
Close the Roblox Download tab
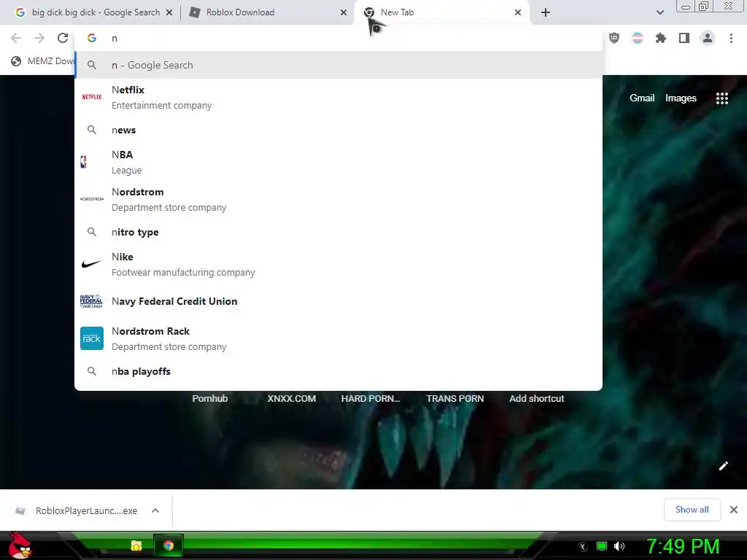[344, 12]
